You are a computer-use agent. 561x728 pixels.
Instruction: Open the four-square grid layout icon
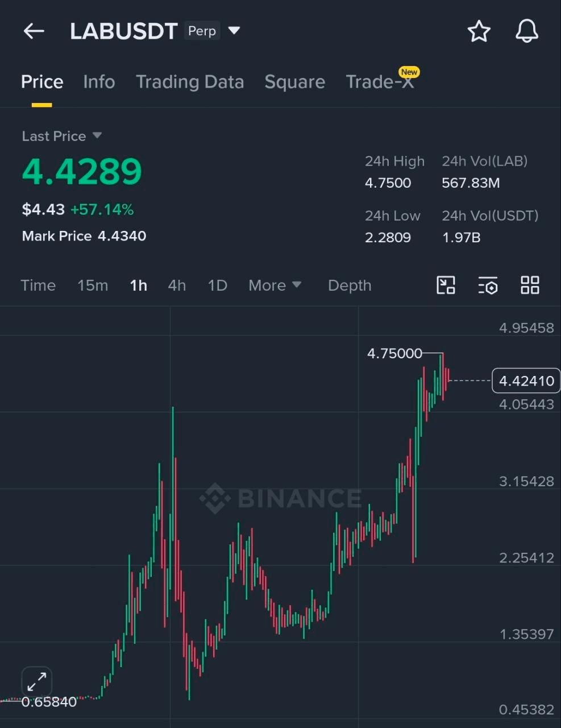[x=530, y=285]
